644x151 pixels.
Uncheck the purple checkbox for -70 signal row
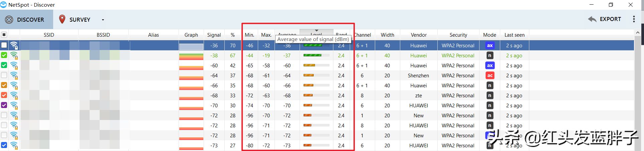[x=4, y=105]
